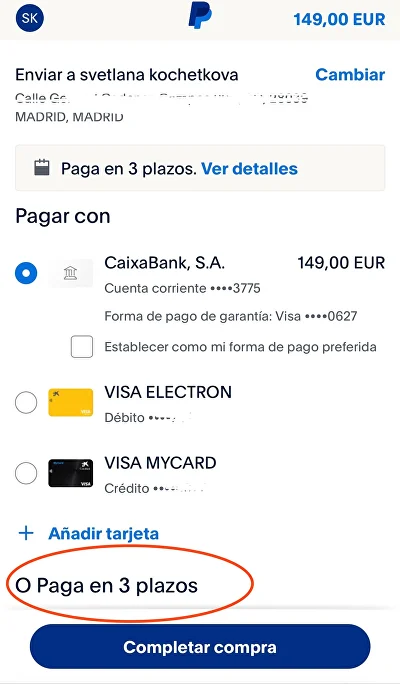Click the VISA MYCARD label
Screen dimensions: 400x684
pyautogui.click(x=160, y=463)
